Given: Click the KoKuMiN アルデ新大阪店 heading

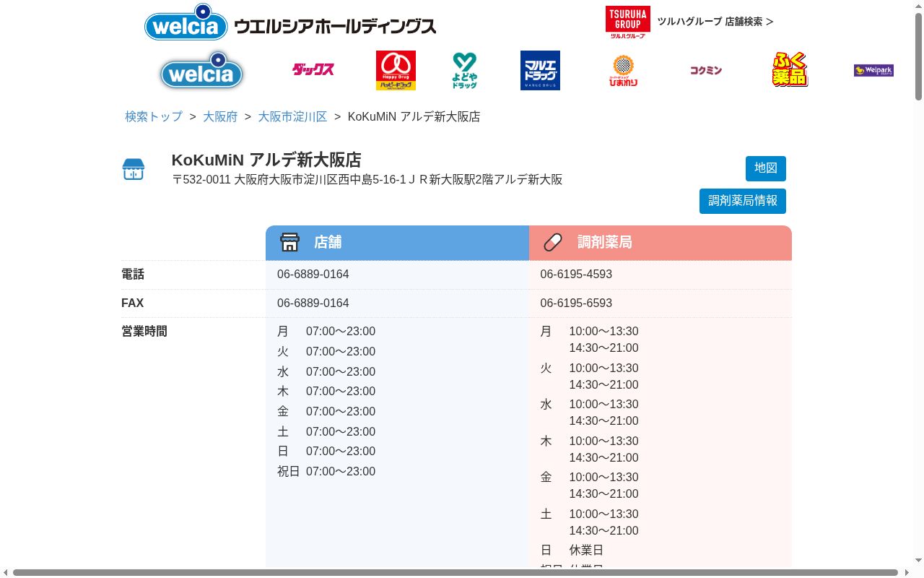Looking at the screenshot, I should pyautogui.click(x=266, y=160).
